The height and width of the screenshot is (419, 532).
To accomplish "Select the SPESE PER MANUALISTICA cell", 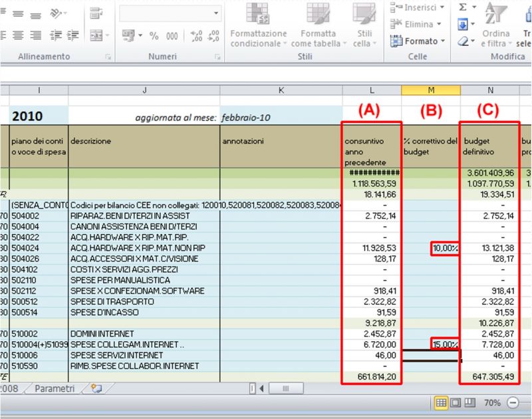I will [144, 280].
